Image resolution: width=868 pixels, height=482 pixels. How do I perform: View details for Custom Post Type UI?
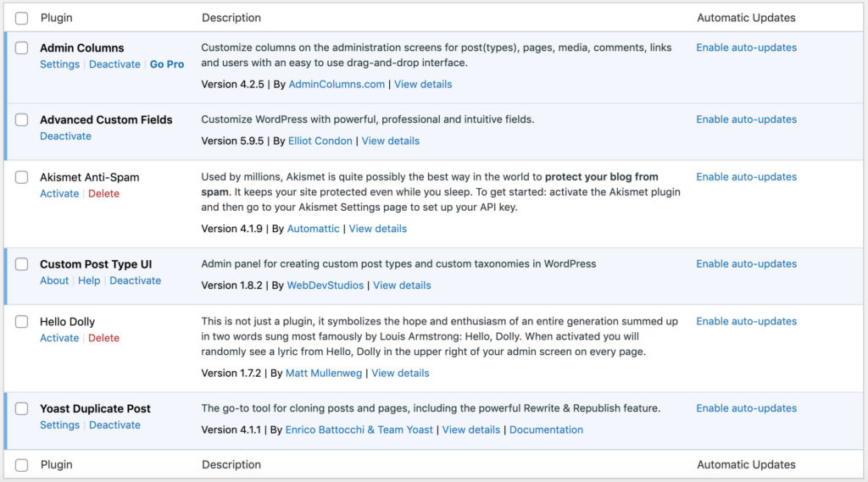(402, 285)
